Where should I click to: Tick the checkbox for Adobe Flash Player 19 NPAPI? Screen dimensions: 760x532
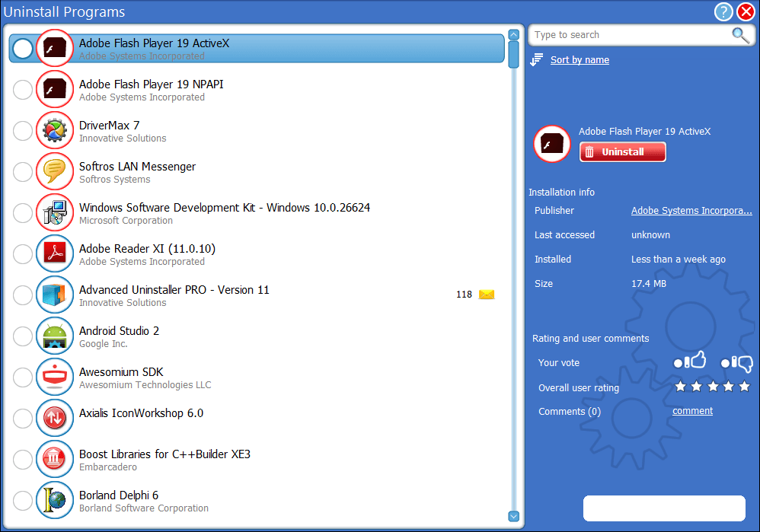23,91
